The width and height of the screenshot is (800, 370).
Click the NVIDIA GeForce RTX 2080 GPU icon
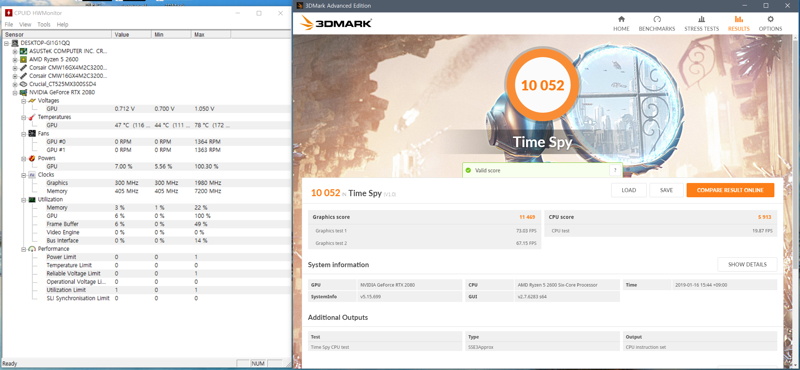(x=23, y=92)
